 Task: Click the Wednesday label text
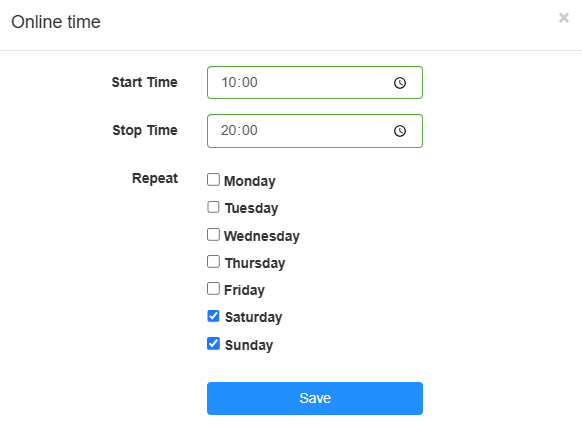(262, 236)
